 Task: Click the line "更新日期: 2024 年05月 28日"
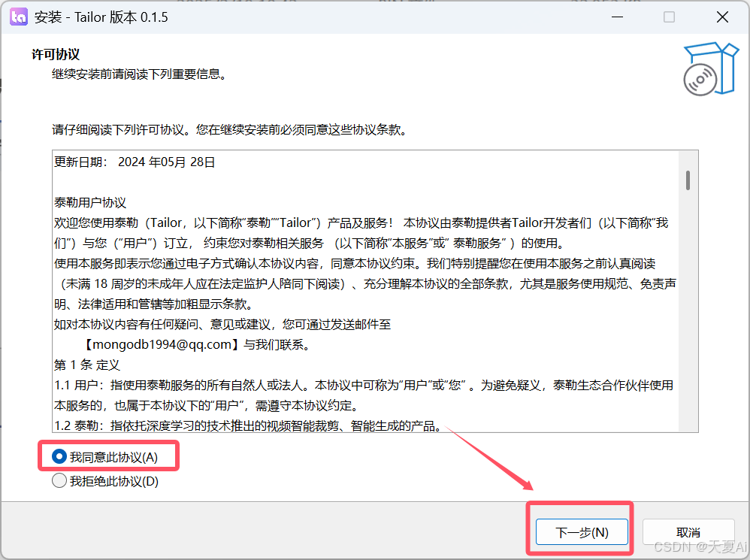(135, 162)
